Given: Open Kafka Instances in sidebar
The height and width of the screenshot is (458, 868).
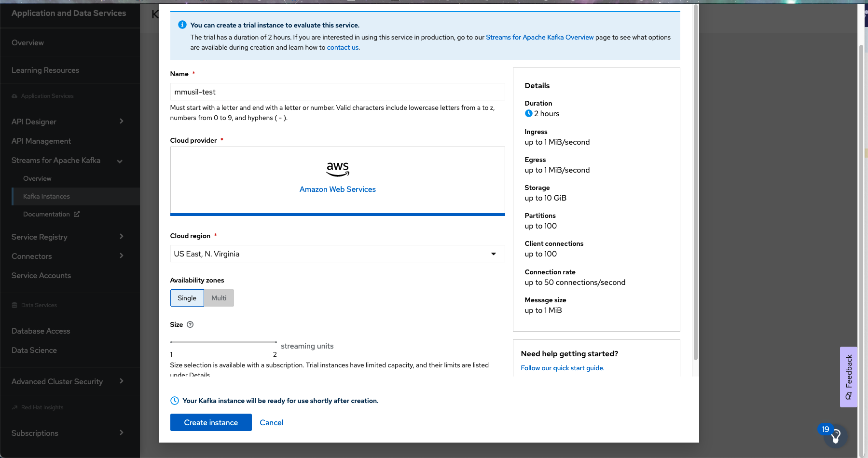Looking at the screenshot, I should [x=46, y=196].
